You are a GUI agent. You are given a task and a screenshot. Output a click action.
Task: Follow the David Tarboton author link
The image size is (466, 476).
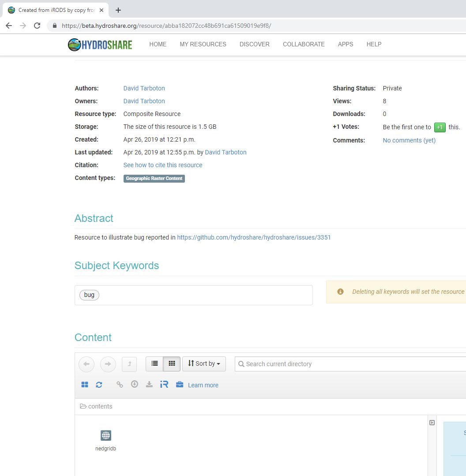coord(144,88)
